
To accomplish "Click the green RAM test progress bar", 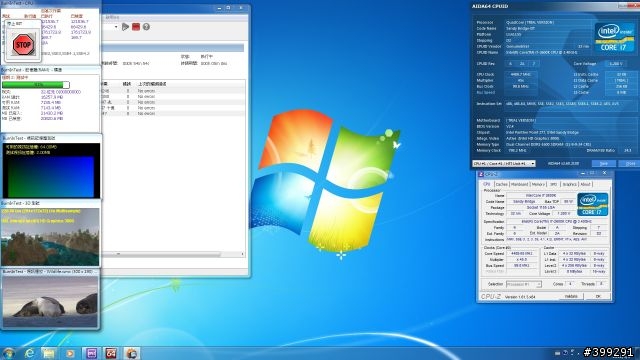I will point(36,85).
